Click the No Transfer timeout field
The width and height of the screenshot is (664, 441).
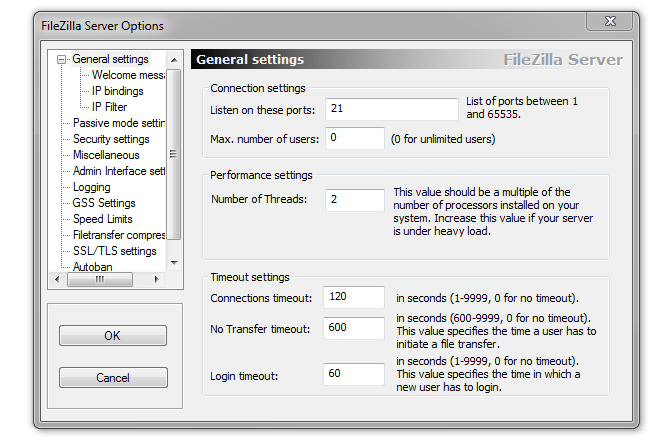354,328
